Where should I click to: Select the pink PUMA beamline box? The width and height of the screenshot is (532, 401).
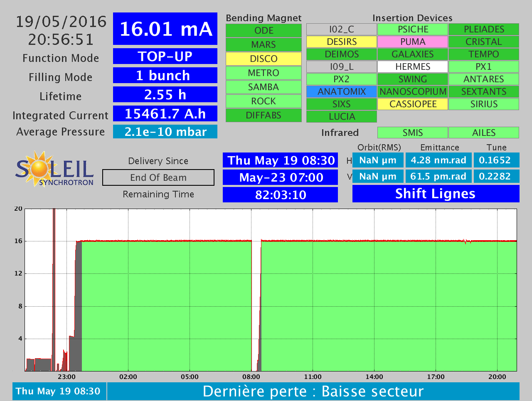click(413, 42)
